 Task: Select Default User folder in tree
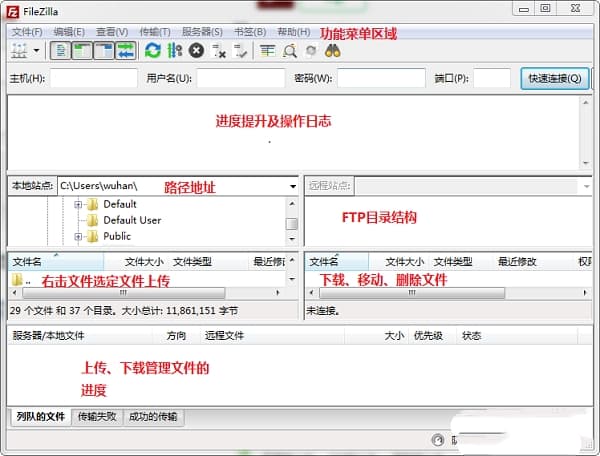coord(132,220)
